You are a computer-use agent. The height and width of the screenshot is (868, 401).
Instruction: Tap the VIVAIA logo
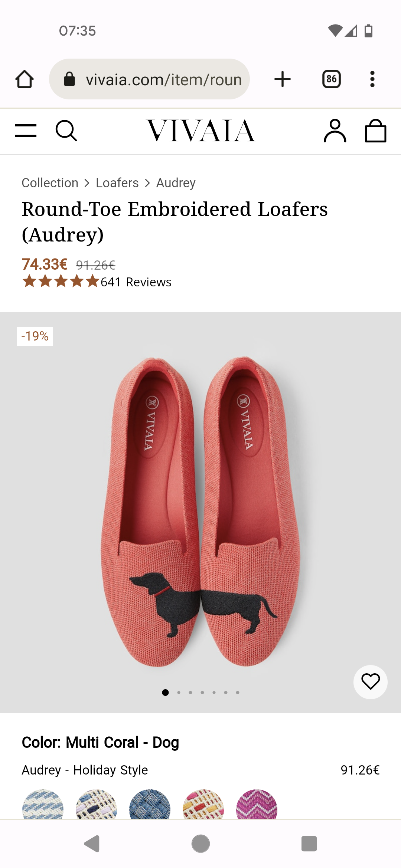[201, 131]
